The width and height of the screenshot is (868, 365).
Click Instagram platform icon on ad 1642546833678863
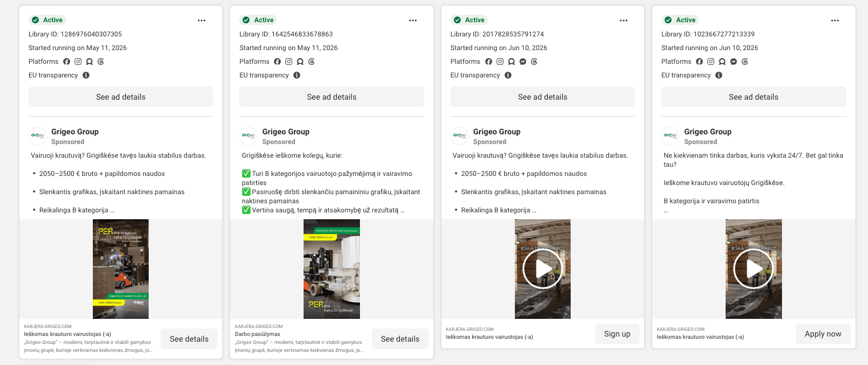289,61
